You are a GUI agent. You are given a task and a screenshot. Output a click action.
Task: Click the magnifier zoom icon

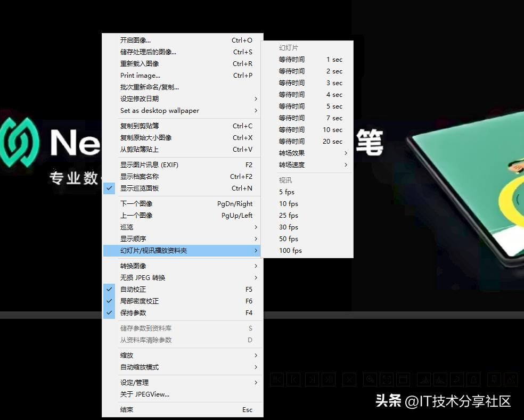(370, 380)
